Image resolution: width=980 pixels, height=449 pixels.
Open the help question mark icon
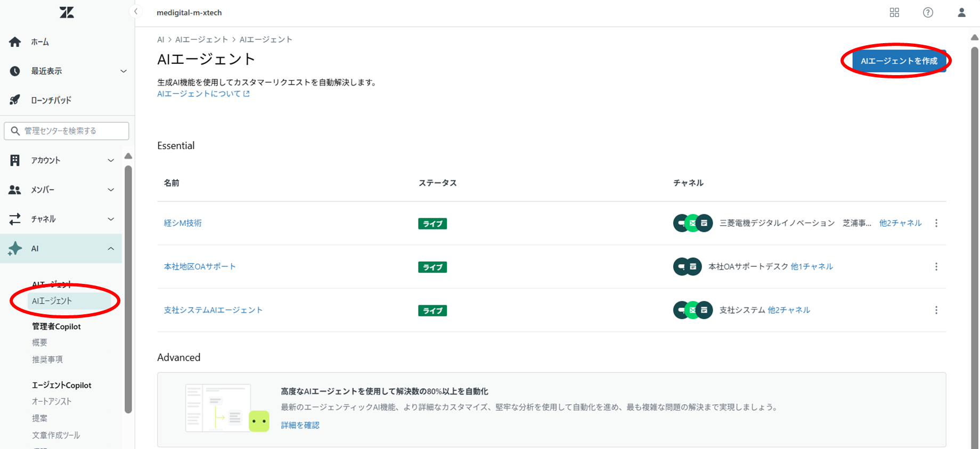pyautogui.click(x=928, y=12)
